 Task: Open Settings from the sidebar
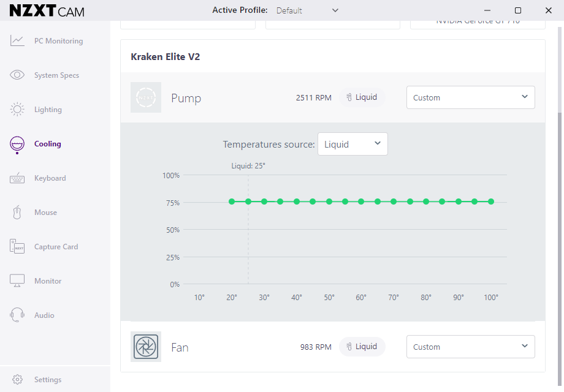pos(48,380)
